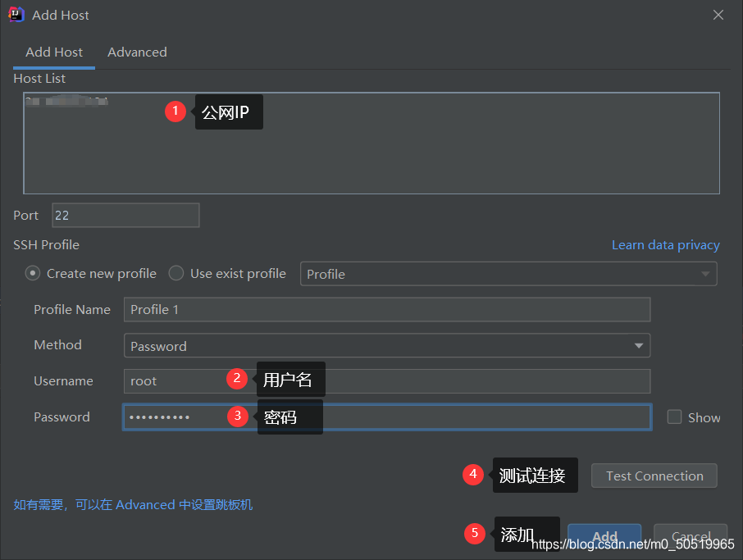Open the existing Profile dropdown
Viewport: 743px width, 560px height.
[508, 274]
